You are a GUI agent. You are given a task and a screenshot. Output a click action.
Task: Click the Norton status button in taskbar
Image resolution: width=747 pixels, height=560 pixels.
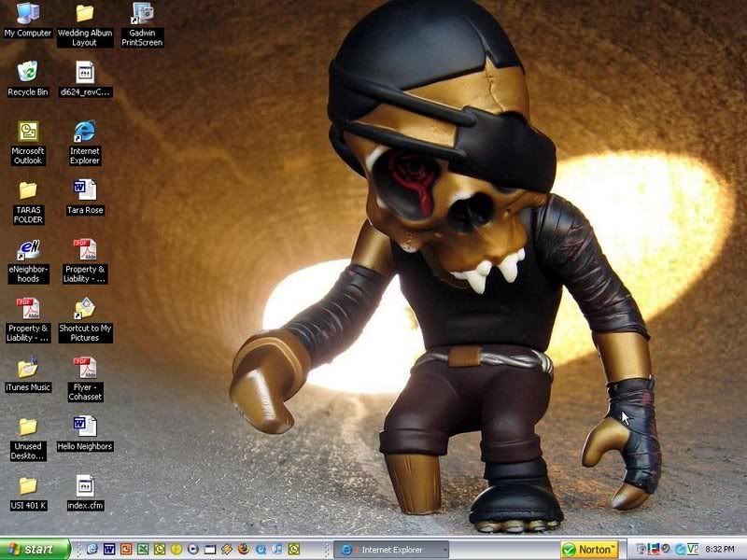pos(589,549)
